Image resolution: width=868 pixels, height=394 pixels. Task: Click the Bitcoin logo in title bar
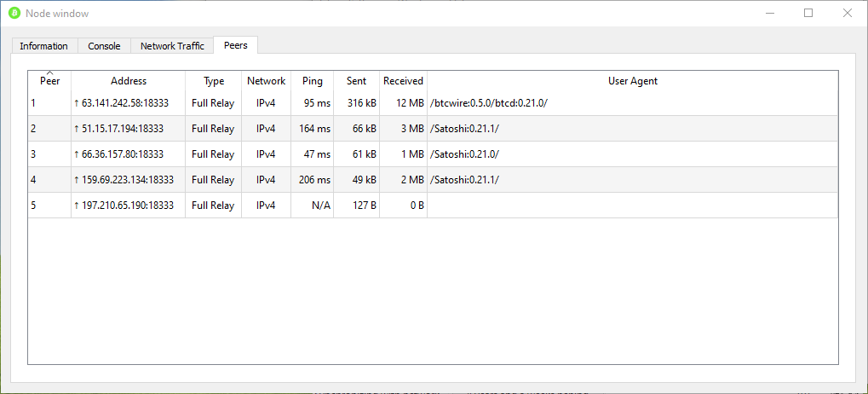pos(14,13)
